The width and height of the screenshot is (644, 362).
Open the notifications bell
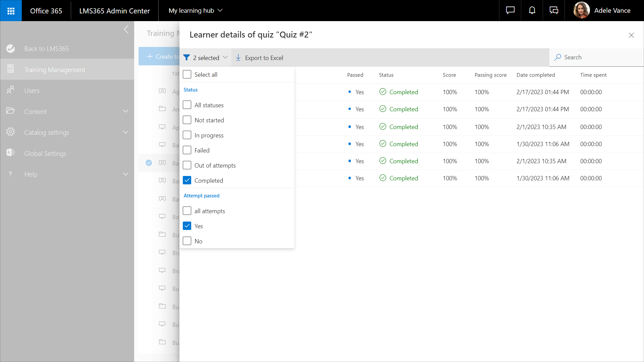[x=532, y=10]
